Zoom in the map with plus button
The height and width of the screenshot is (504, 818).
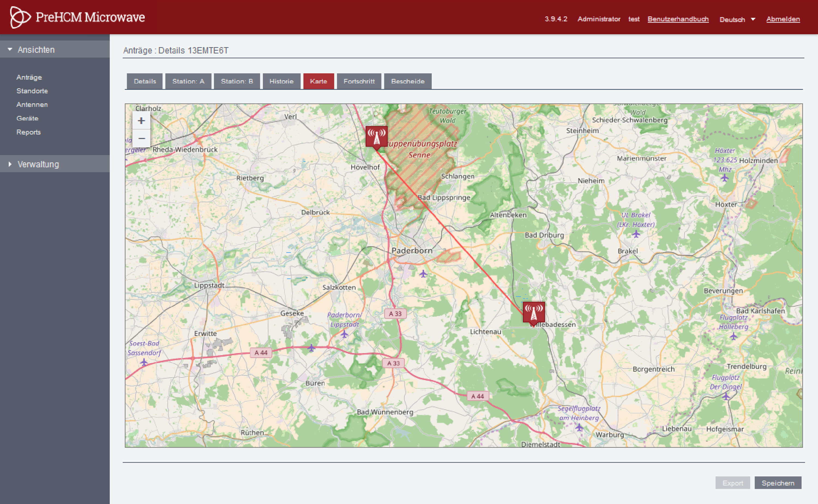point(142,121)
